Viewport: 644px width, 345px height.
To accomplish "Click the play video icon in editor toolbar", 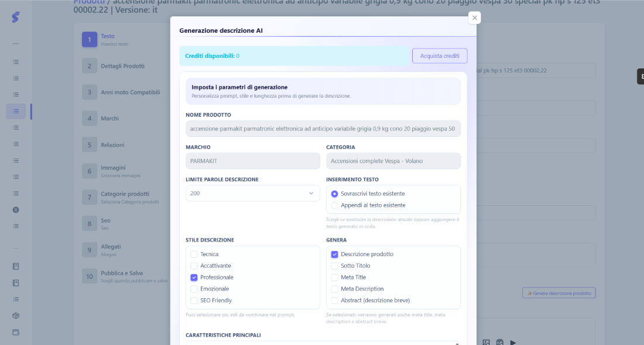I will tap(513, 342).
